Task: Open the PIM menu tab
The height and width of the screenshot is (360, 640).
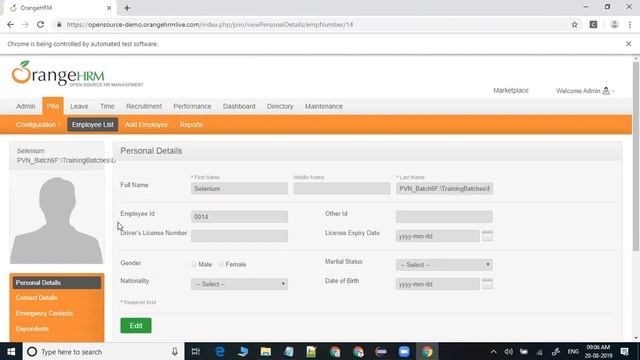Action: pyautogui.click(x=53, y=106)
